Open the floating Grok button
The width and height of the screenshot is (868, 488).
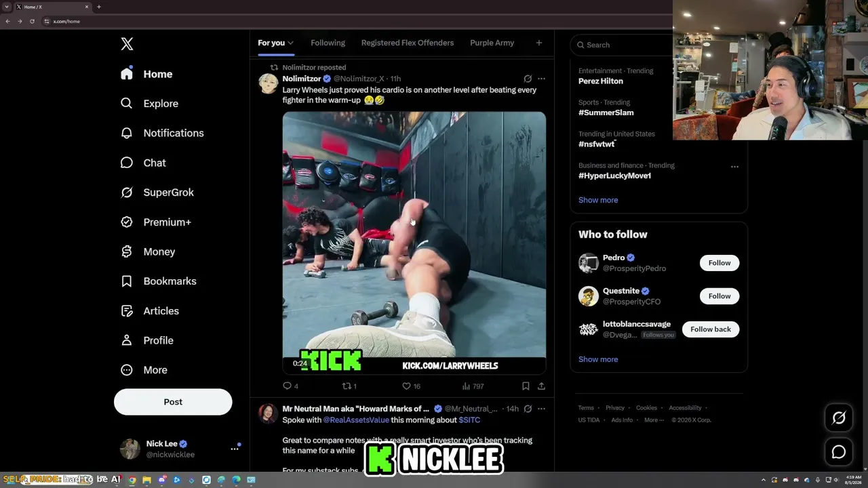pos(839,418)
